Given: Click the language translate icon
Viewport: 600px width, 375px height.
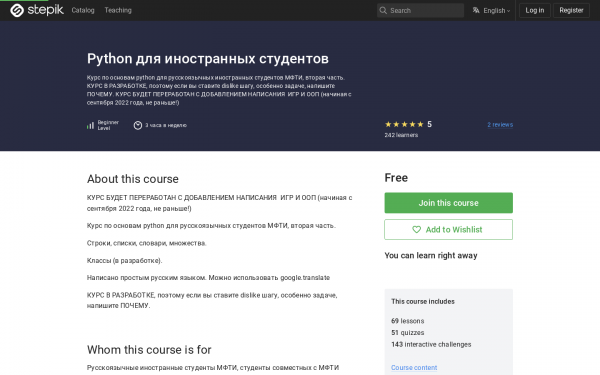Looking at the screenshot, I should pos(476,10).
